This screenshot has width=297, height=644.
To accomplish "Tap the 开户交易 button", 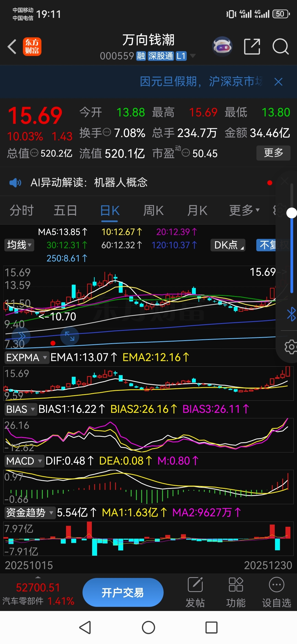I will point(123,592).
